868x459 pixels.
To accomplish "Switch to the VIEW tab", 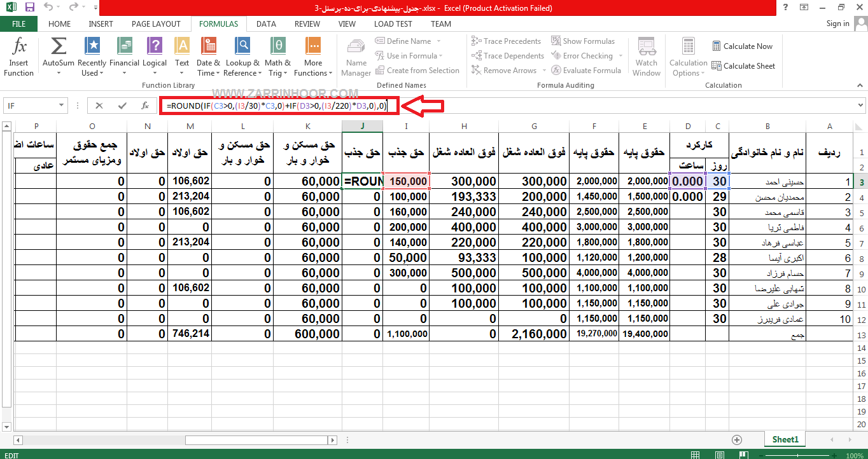I will click(347, 24).
